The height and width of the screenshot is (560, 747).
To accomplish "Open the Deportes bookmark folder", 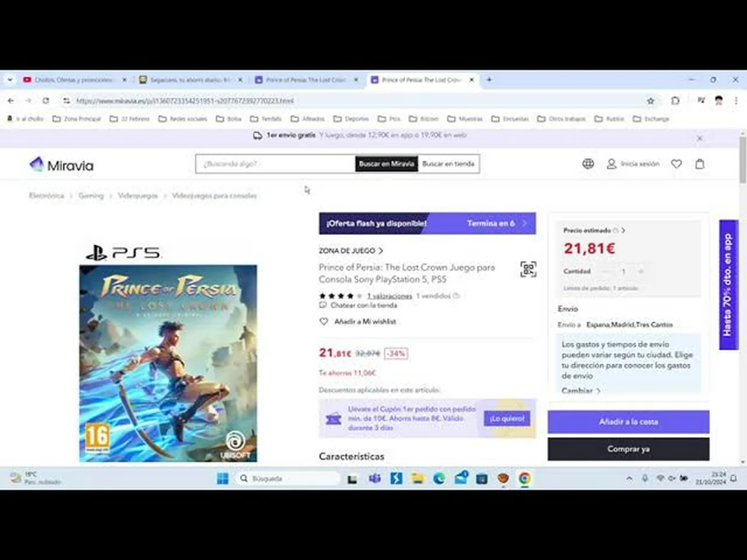I will click(351, 119).
